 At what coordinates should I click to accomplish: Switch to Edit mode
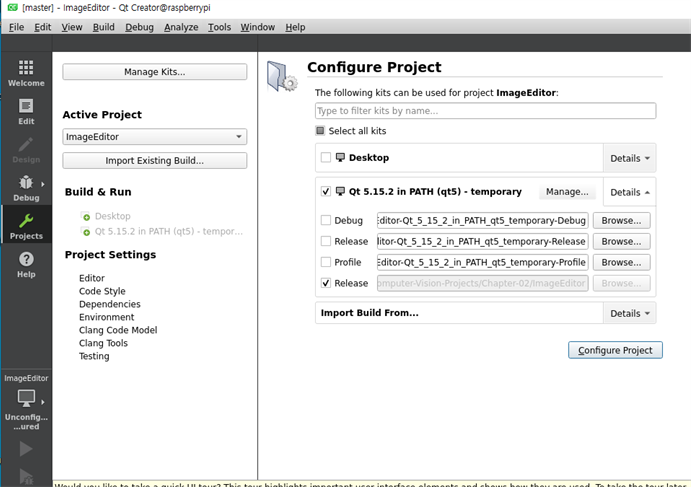pyautogui.click(x=26, y=112)
